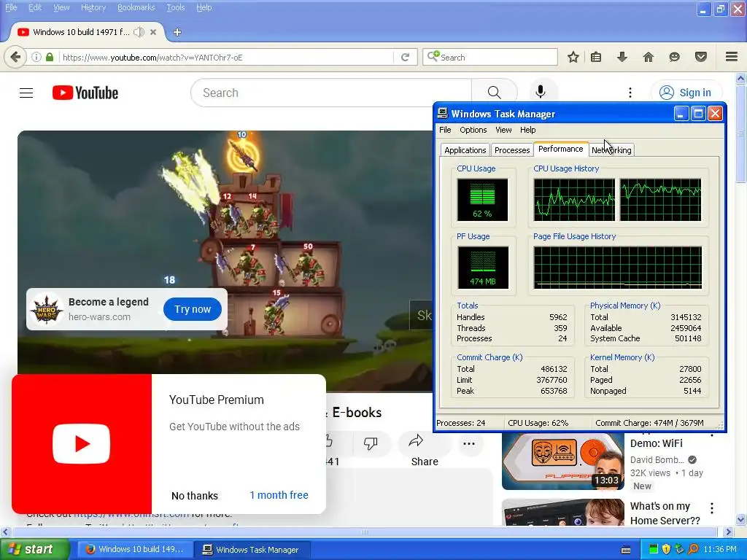Click the Firefox URL address bar
747x560 pixels.
tap(228, 57)
